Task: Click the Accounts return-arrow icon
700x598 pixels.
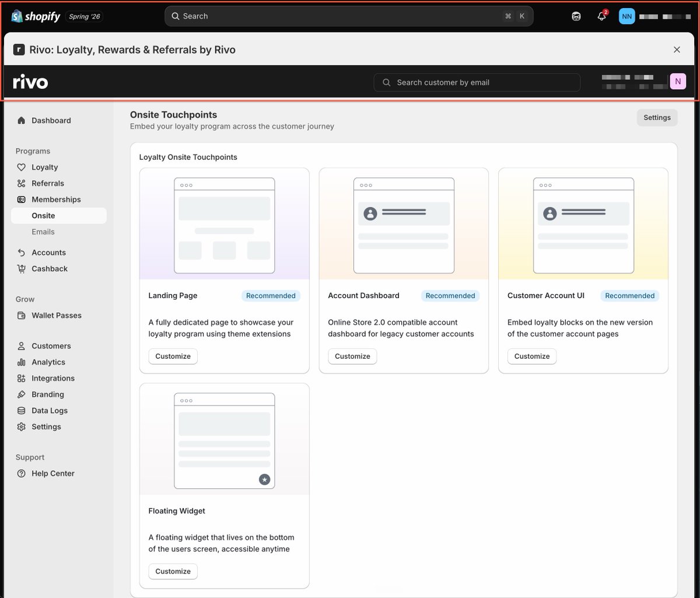Action: pyautogui.click(x=22, y=253)
